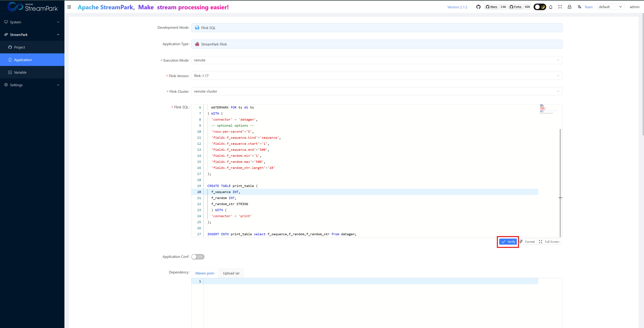644x328 pixels.
Task: Switch to the Upload Jar tab
Action: pos(231,273)
